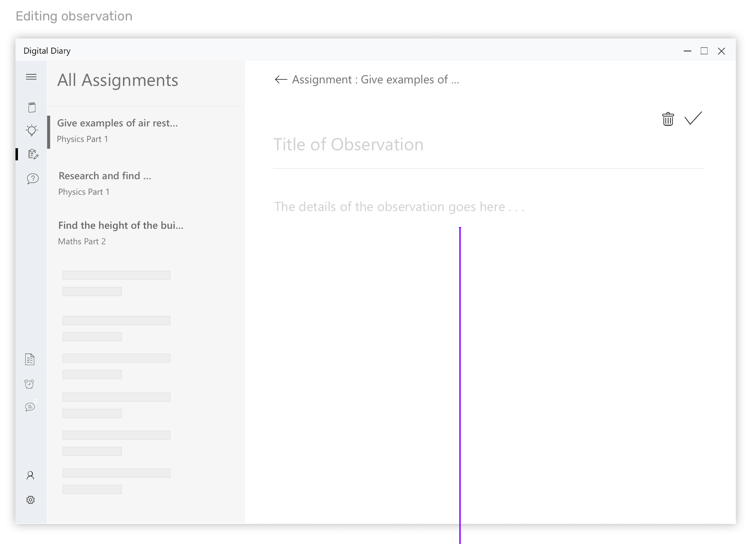Select 'Give examples of air rest...' assignment
Screen dimensions: 756x544
coord(117,130)
